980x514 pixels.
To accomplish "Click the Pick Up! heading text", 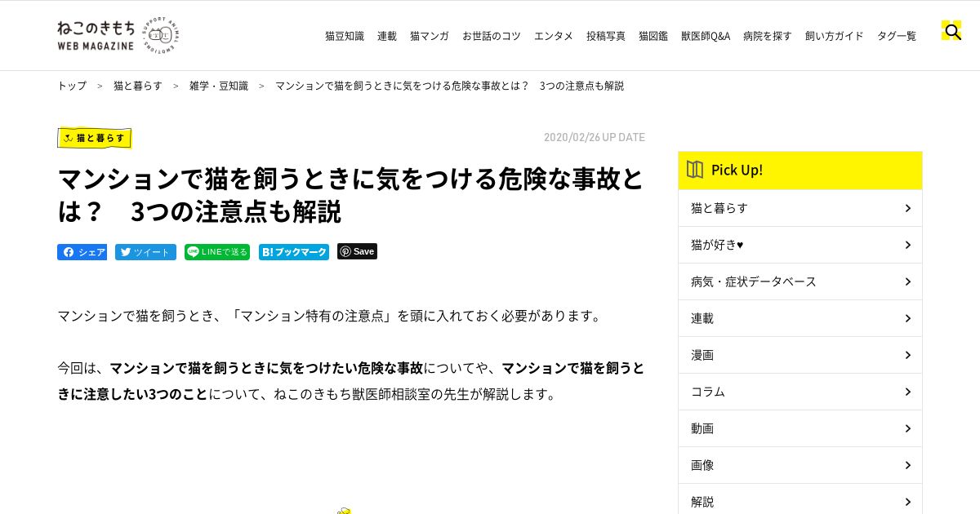I will click(x=737, y=170).
